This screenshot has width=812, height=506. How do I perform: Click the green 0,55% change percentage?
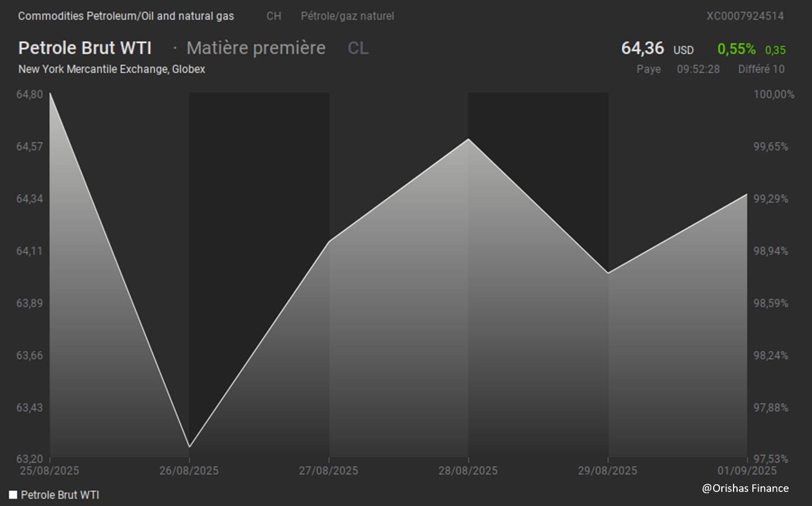[x=736, y=49]
